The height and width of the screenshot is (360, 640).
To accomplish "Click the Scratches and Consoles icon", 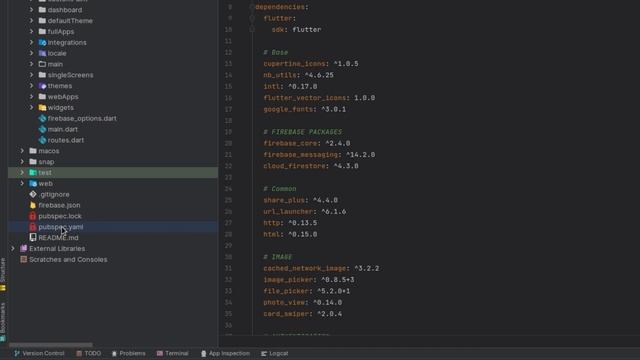I will [23, 259].
